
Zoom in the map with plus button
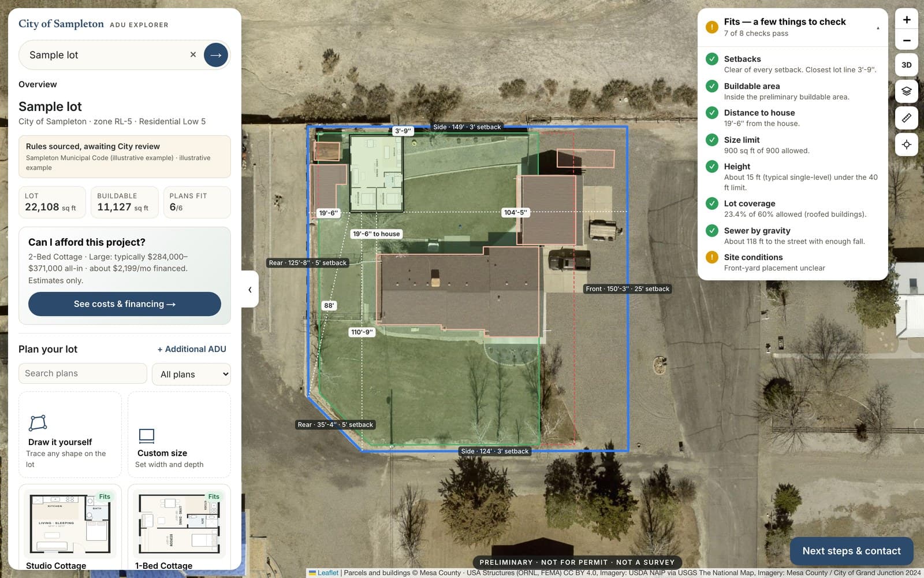pos(907,20)
